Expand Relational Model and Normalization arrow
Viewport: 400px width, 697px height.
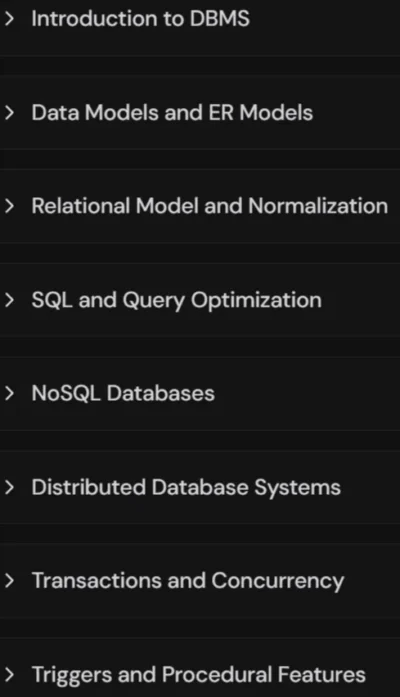click(9, 206)
